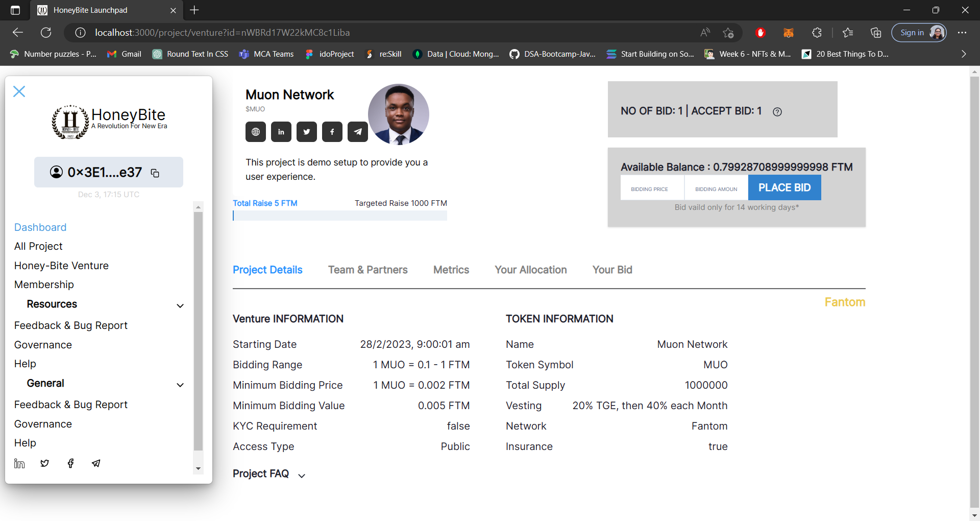Click the bid info help icon
The height and width of the screenshot is (521, 980).
point(777,112)
